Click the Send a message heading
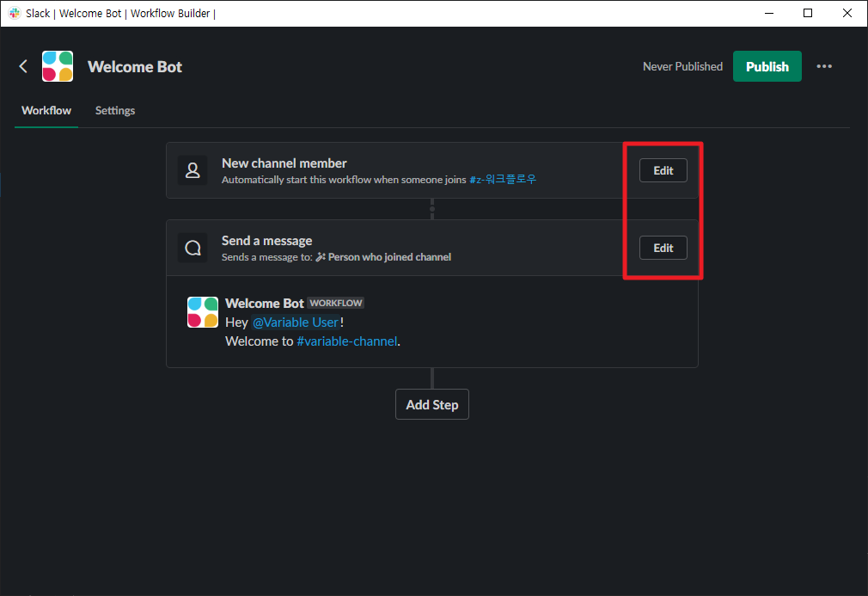 (266, 241)
